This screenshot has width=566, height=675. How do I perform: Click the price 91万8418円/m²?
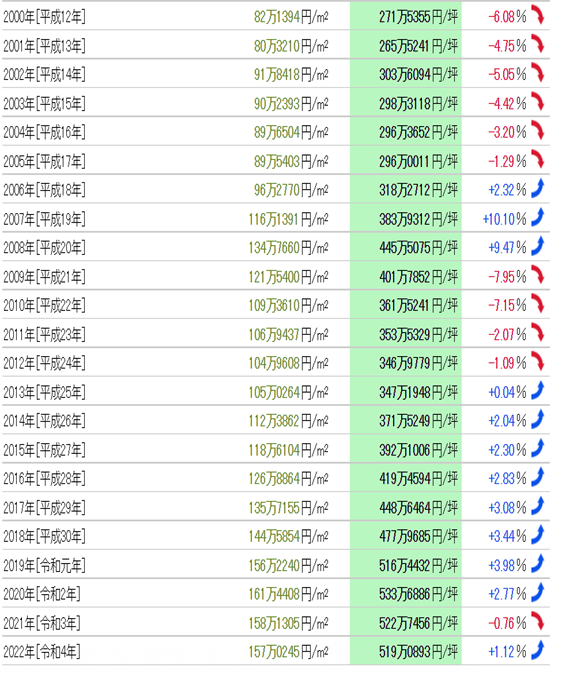291,74
